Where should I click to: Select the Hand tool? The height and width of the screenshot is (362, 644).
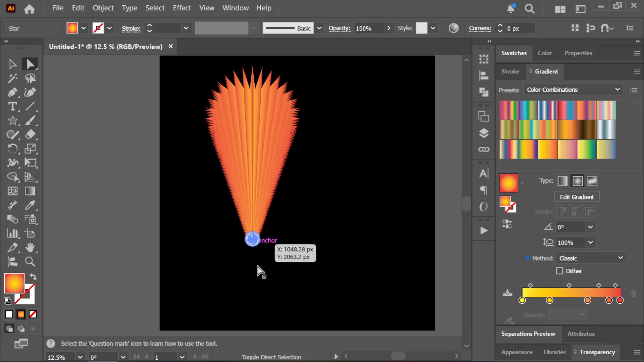click(x=30, y=247)
